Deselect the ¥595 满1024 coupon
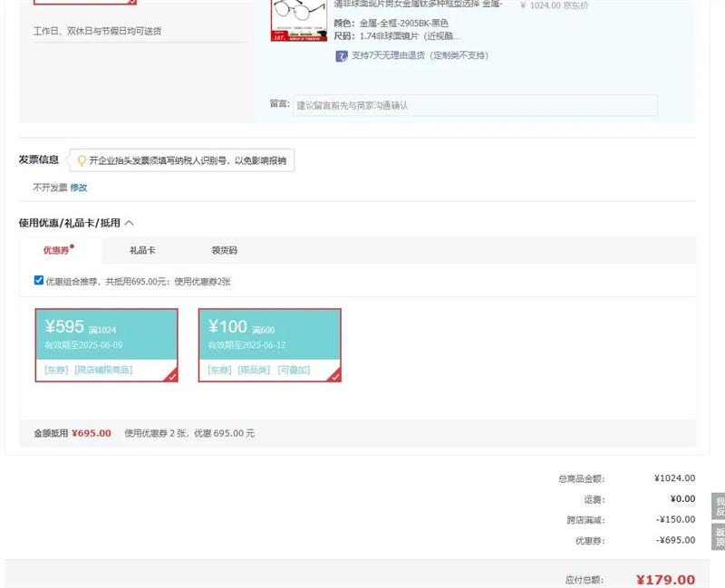The height and width of the screenshot is (588, 725). [106, 344]
